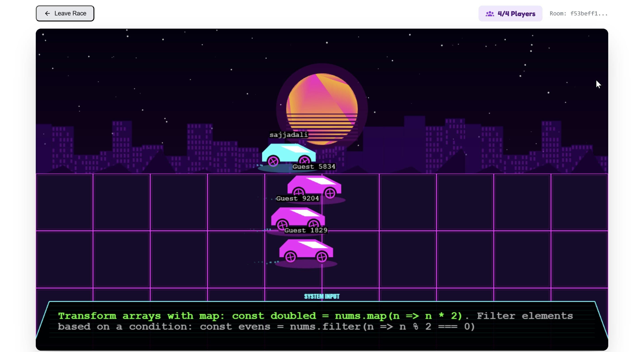The width and height of the screenshot is (644, 352).
Task: Click the players icon next to 4/4 Players
Action: click(490, 14)
